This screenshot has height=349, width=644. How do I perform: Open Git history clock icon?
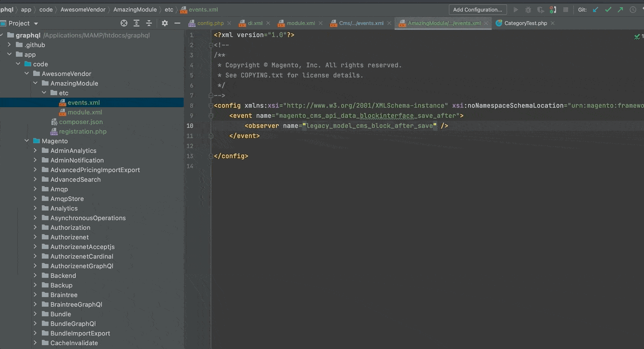[x=632, y=10]
